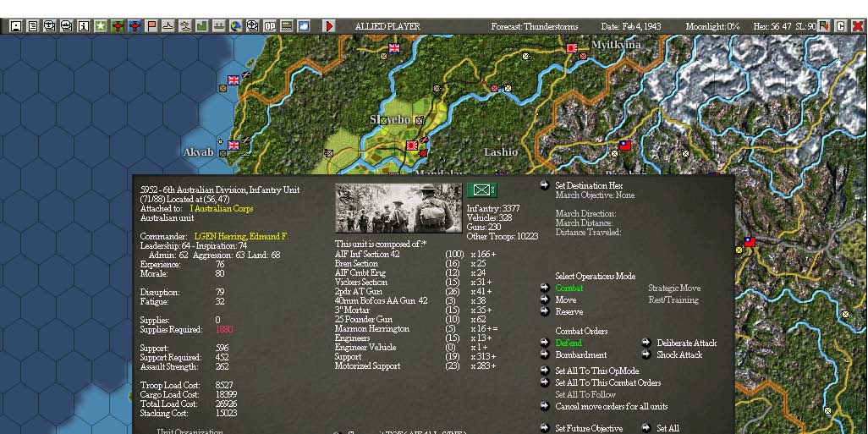Click the Myitkyina city label
This screenshot has height=434, width=868.
click(616, 45)
